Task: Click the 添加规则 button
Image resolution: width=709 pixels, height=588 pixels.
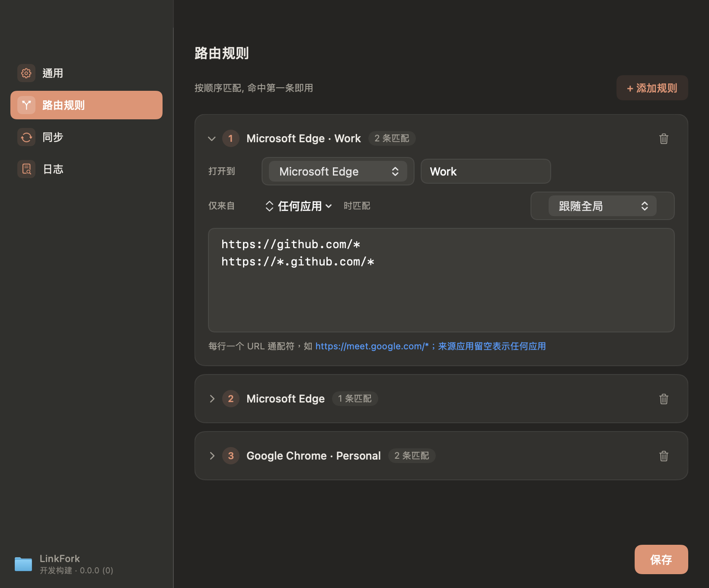Action: [652, 88]
